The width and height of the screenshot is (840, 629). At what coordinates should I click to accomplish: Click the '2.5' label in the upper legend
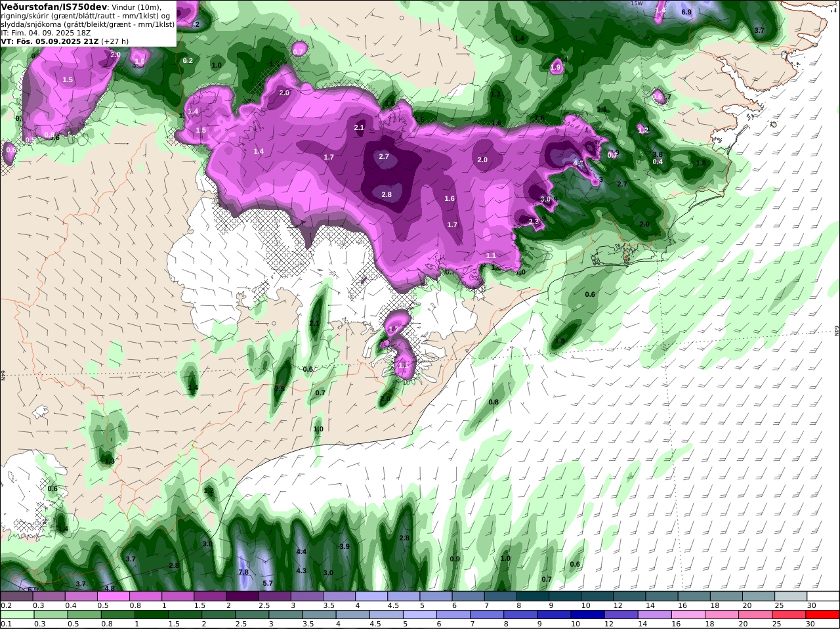(x=265, y=605)
